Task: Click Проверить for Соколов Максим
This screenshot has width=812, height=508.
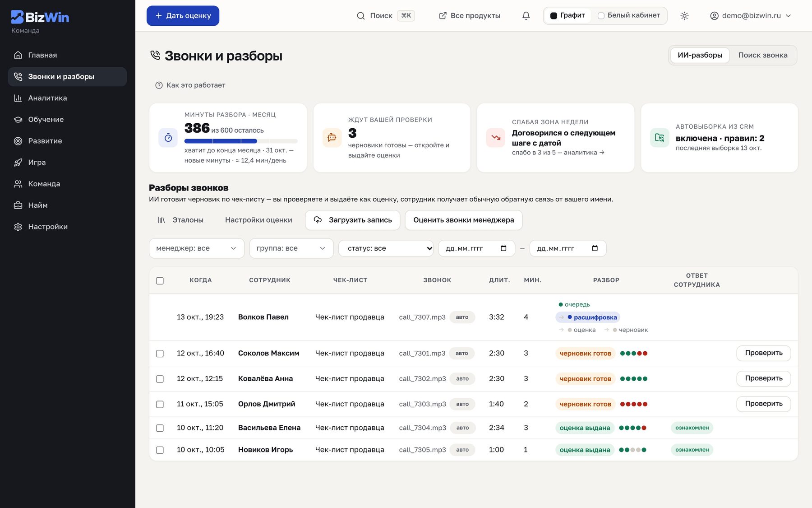Action: pyautogui.click(x=764, y=353)
